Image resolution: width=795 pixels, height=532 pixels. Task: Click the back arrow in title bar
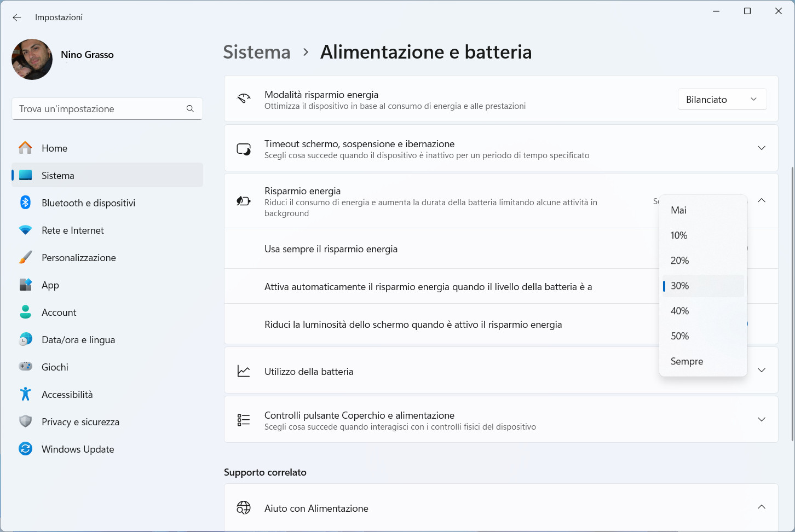tap(17, 18)
